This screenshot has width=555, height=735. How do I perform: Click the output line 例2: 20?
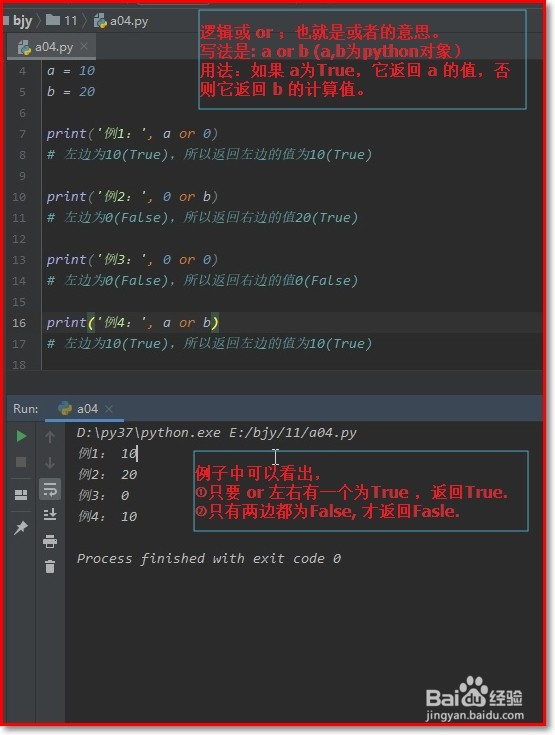108,474
